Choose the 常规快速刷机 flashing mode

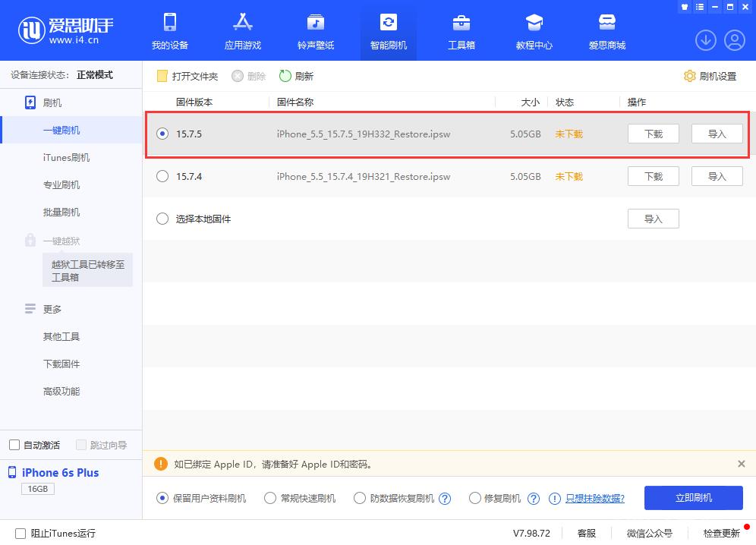(x=270, y=498)
